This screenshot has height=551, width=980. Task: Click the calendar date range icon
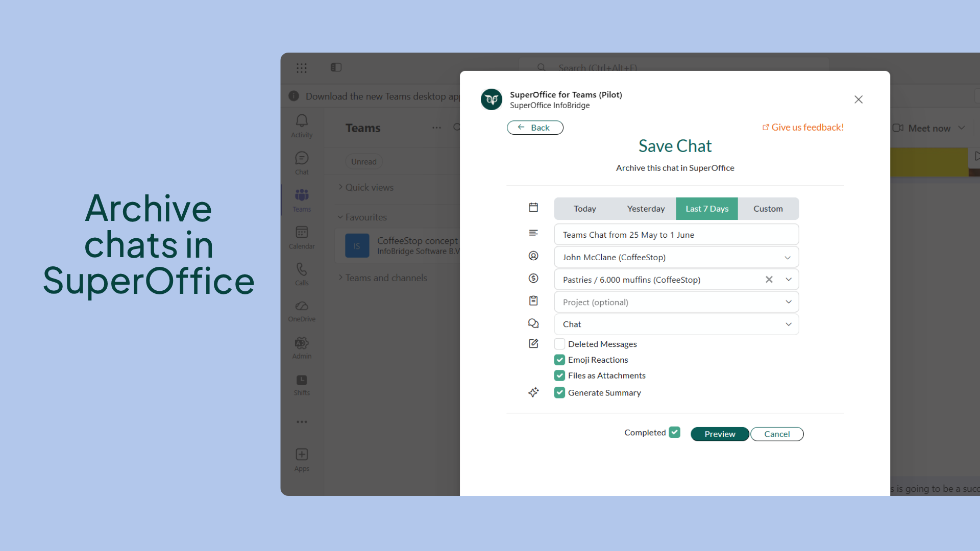click(x=533, y=207)
